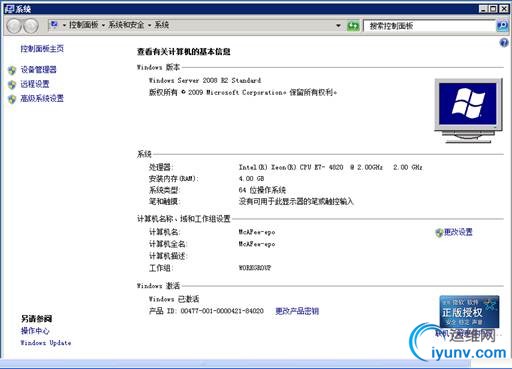Select 系统 in the breadcrumb path
This screenshot has height=369, width=512.
(x=161, y=25)
